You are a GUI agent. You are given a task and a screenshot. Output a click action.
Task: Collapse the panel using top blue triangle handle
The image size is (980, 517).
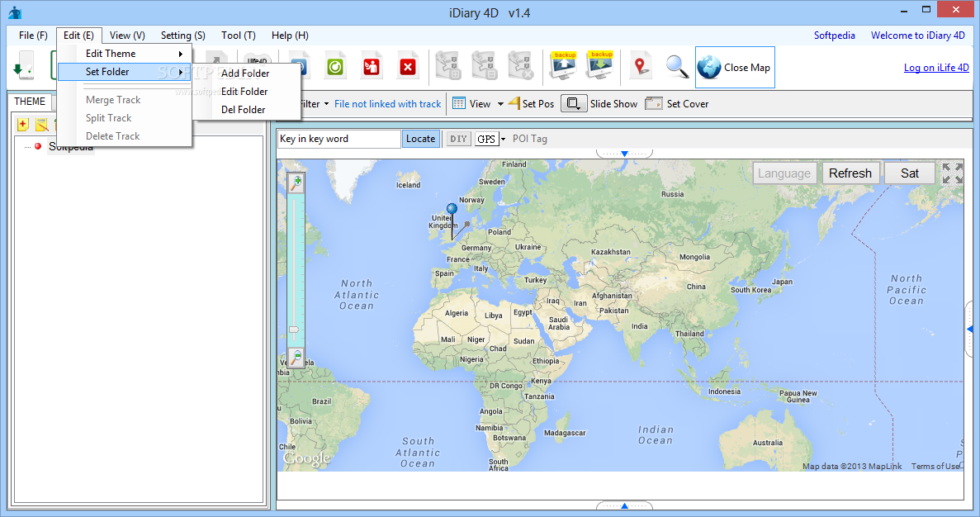pyautogui.click(x=624, y=153)
